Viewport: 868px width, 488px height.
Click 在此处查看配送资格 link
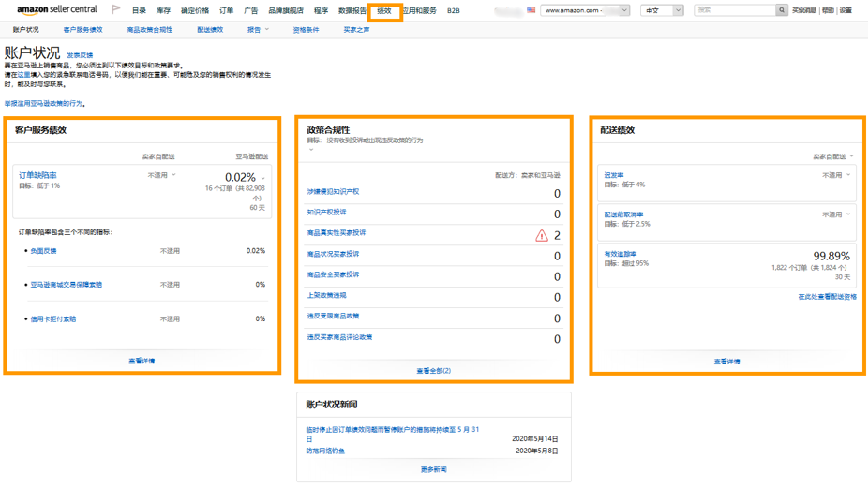click(x=827, y=297)
